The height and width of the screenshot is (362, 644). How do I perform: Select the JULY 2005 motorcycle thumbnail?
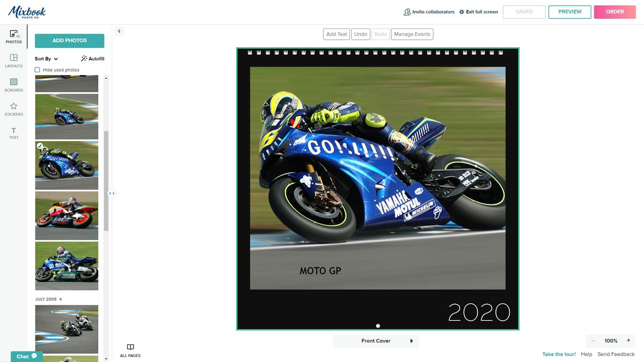[x=66, y=329]
